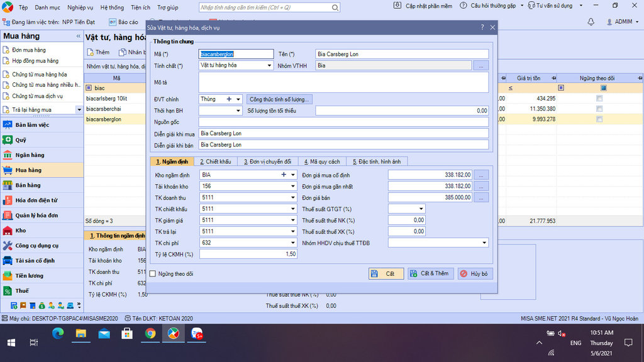Image resolution: width=644 pixels, height=362 pixels.
Task: Open Kho ngầm định dropdown arrow
Action: pyautogui.click(x=293, y=175)
